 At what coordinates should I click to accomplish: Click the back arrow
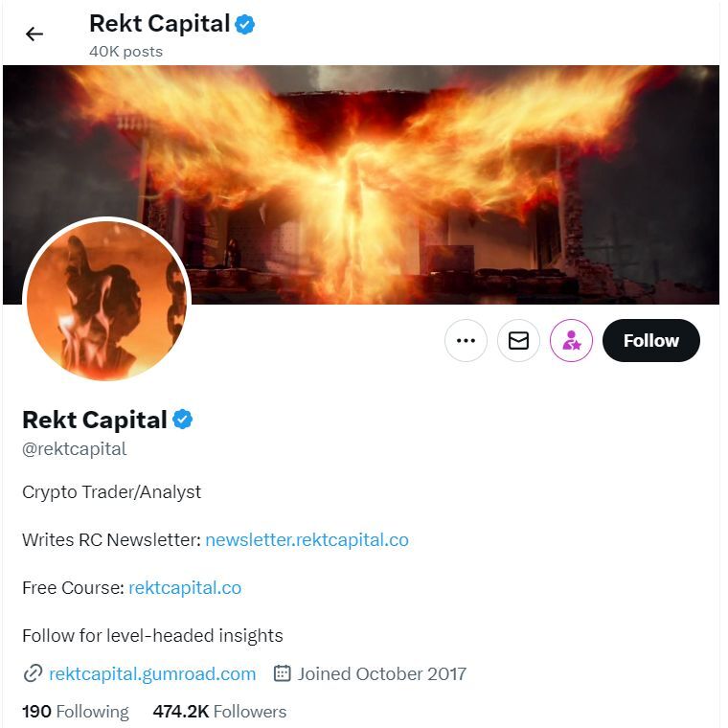pos(34,34)
